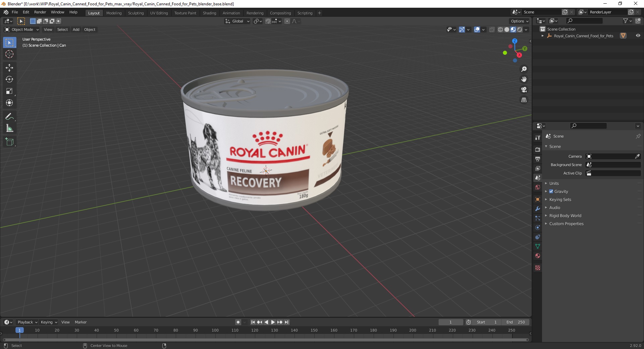644x349 pixels.
Task: Open the Output properties tab
Action: 538,159
